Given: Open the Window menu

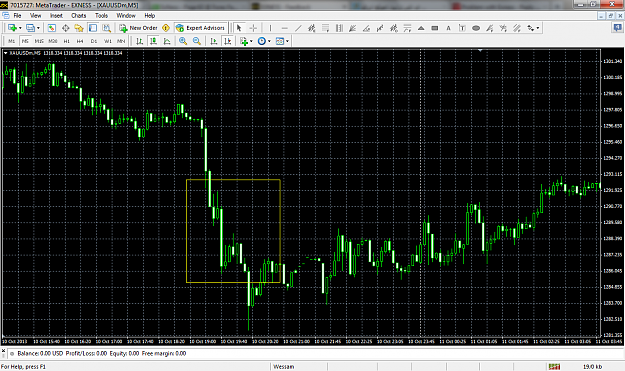Looking at the screenshot, I should 126,16.
